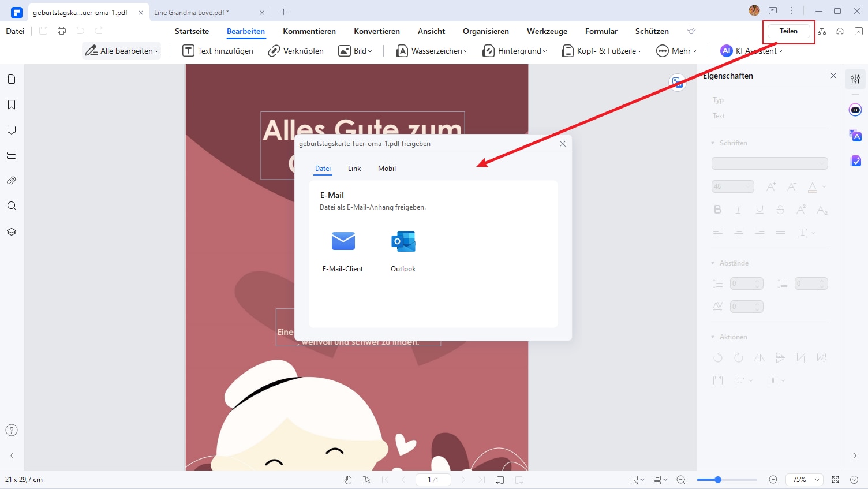
Task: Open the translate sidebar icon
Action: (x=855, y=136)
